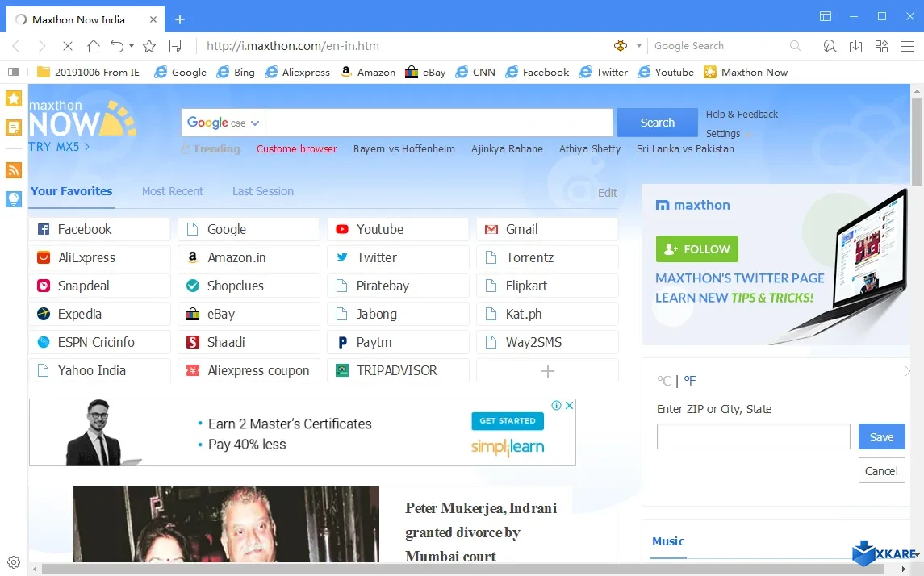Open the main menu hamburger icon
The image size is (924, 576).
pos(908,46)
